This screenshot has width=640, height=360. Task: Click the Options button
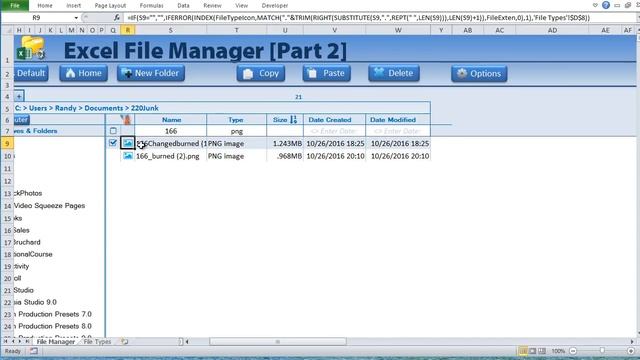[x=479, y=73]
